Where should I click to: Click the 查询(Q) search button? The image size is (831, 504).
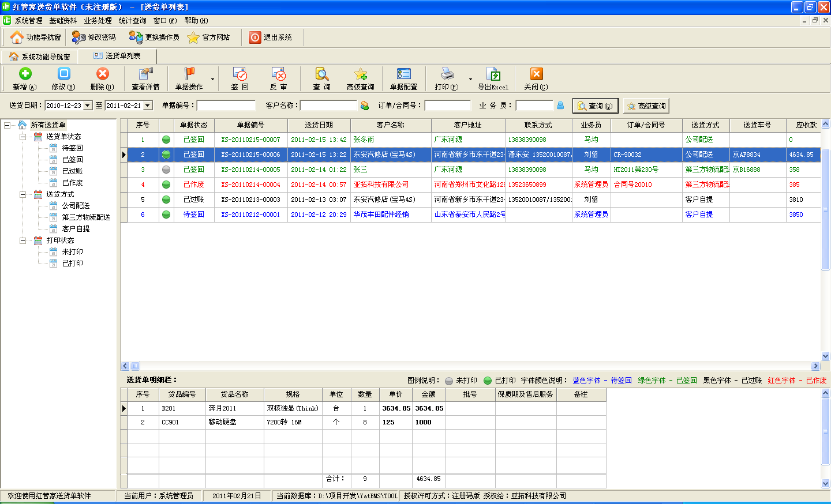(x=595, y=106)
